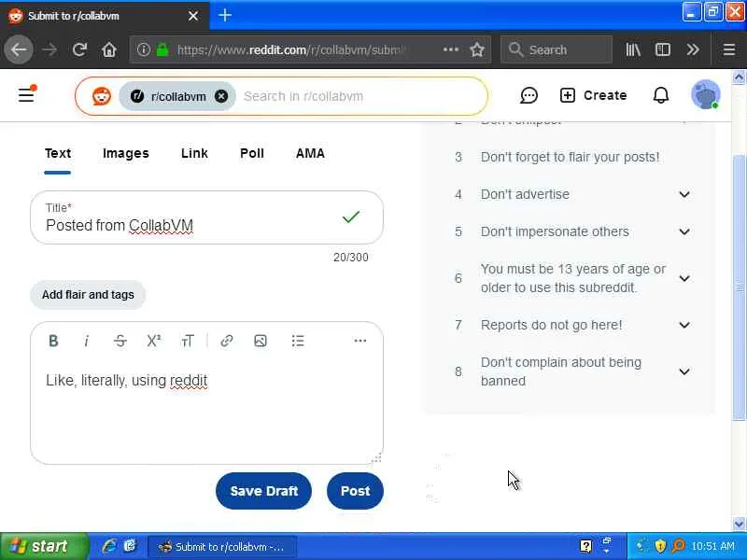This screenshot has width=747, height=560.
Task: Open a new browser tab with plus
Action: point(225,15)
